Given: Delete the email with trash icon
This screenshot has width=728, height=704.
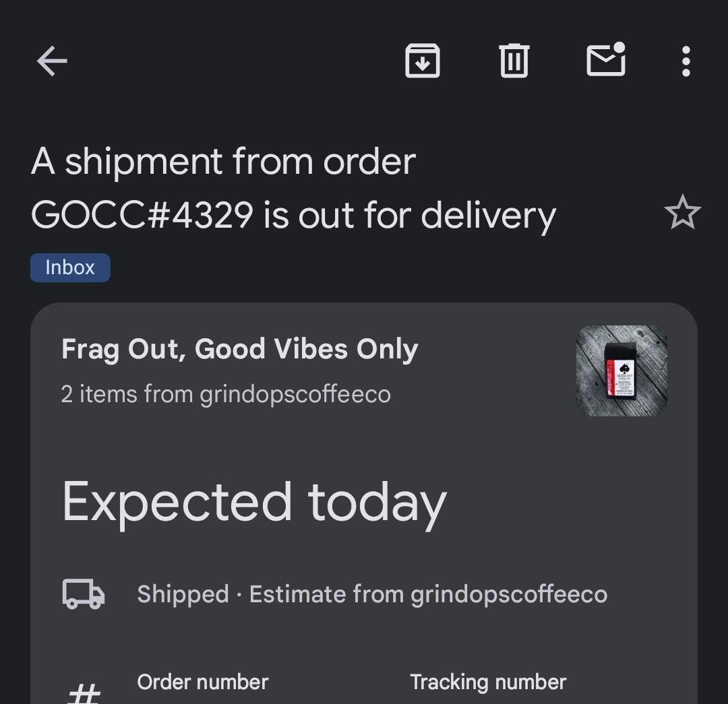Looking at the screenshot, I should pyautogui.click(x=514, y=62).
